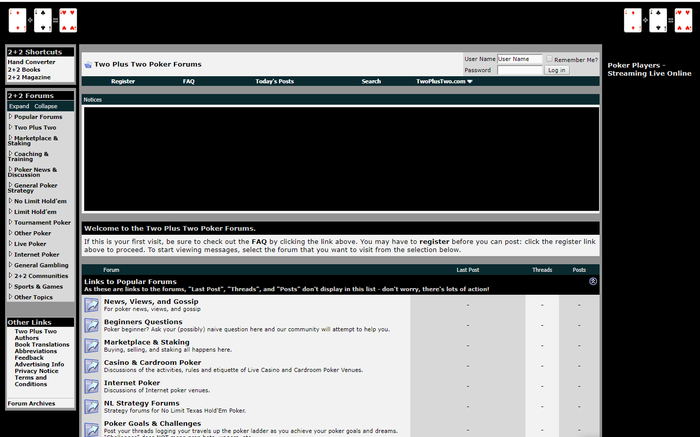Click the Two Plus Two folder icon beside forum title
The height and width of the screenshot is (437, 700).
[88, 65]
